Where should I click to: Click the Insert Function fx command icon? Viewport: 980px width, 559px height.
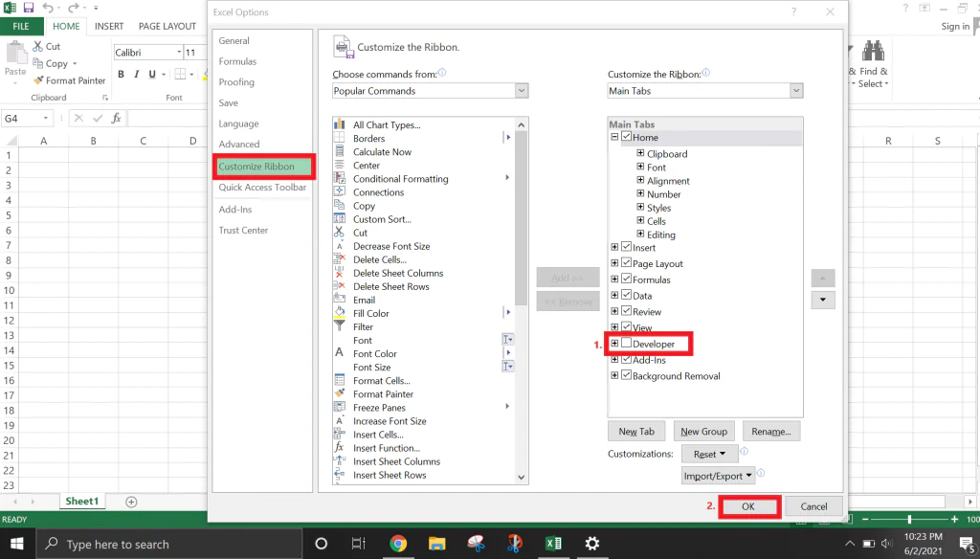coord(340,447)
